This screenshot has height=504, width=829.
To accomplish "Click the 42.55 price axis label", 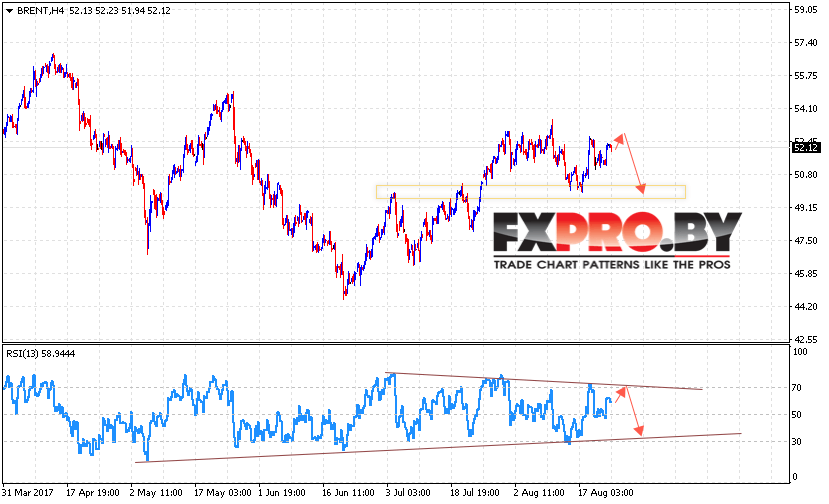I will (x=806, y=340).
